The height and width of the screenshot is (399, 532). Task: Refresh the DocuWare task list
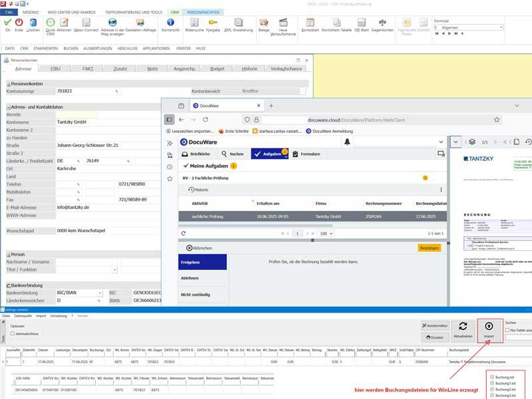click(184, 233)
